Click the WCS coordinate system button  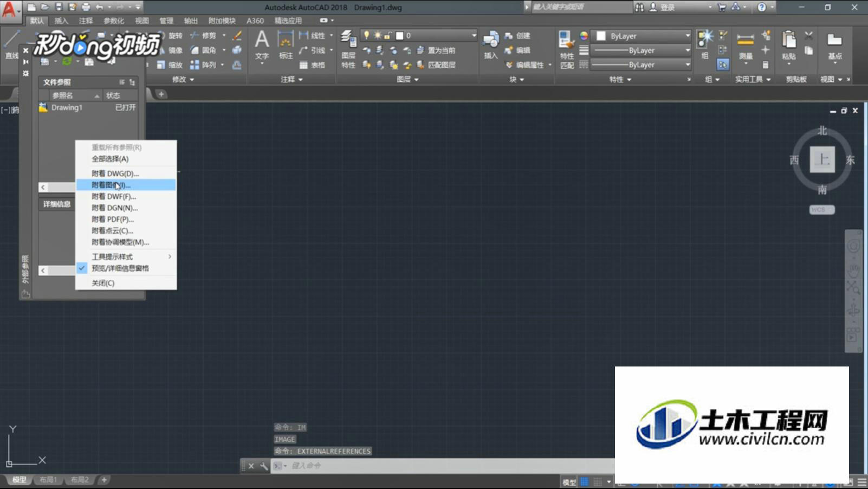point(821,210)
